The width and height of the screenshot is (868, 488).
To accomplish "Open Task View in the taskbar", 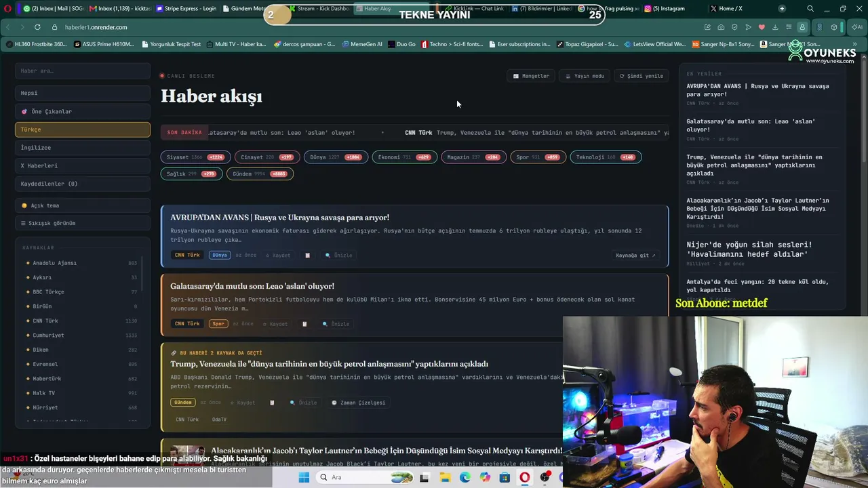I will point(425,478).
